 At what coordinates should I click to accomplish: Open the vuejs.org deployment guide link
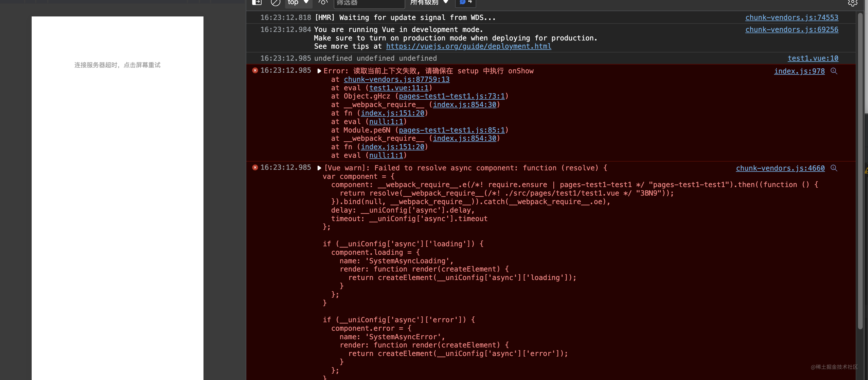469,47
